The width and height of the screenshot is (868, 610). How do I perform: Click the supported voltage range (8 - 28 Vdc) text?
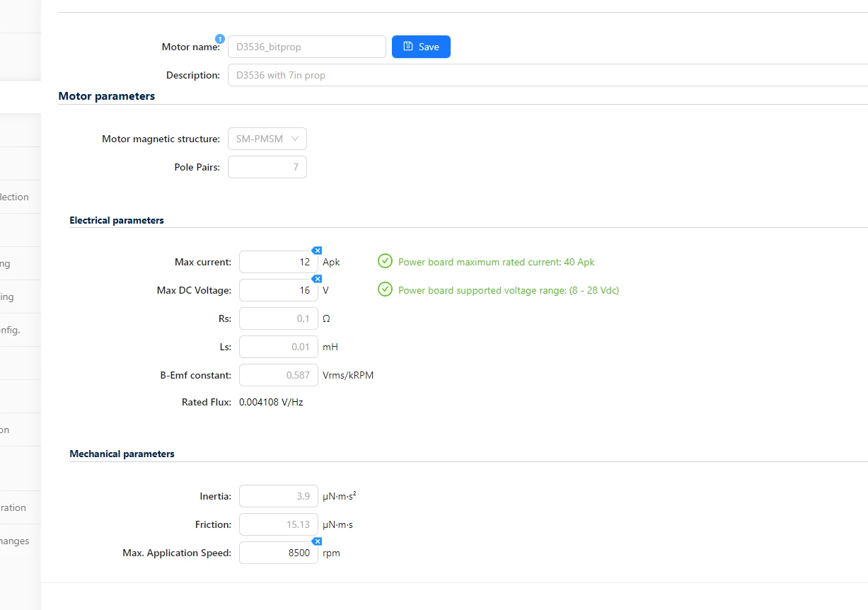(x=509, y=290)
